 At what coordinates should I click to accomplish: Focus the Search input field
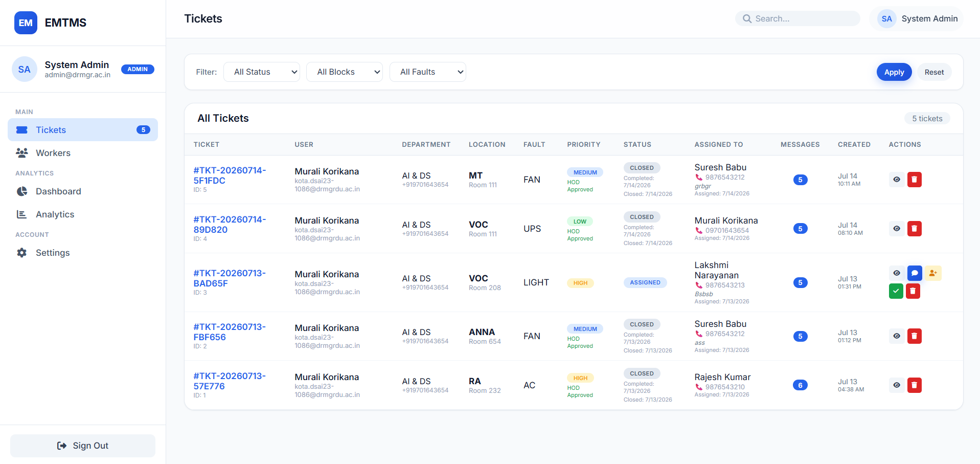point(797,19)
